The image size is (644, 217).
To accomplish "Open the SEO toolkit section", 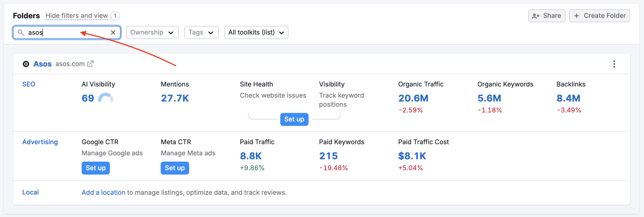I will 29,84.
